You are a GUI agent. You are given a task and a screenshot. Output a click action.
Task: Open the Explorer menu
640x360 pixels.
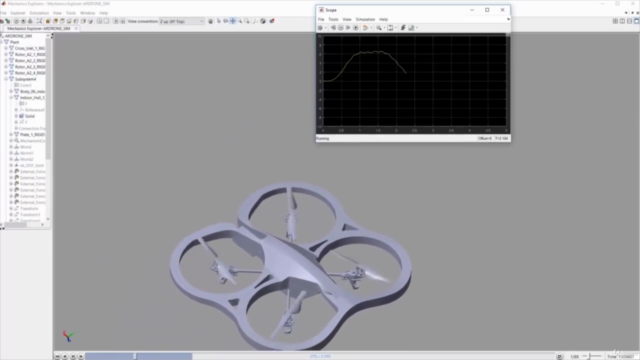point(18,13)
